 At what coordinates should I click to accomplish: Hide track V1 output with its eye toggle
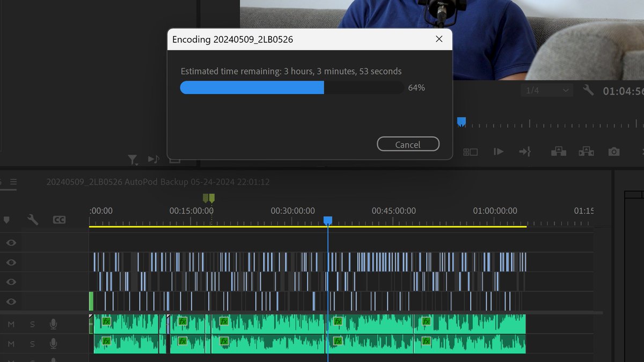click(11, 301)
